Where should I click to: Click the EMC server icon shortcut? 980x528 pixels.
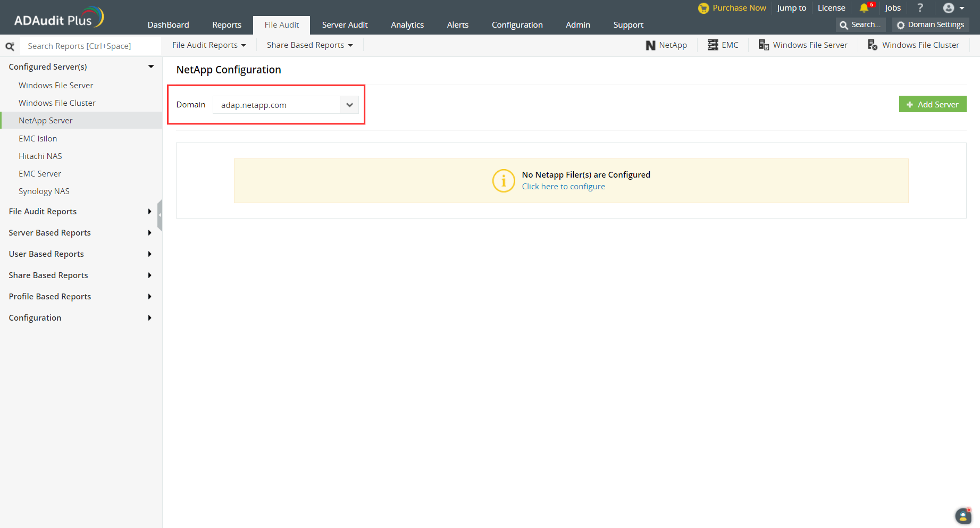713,45
